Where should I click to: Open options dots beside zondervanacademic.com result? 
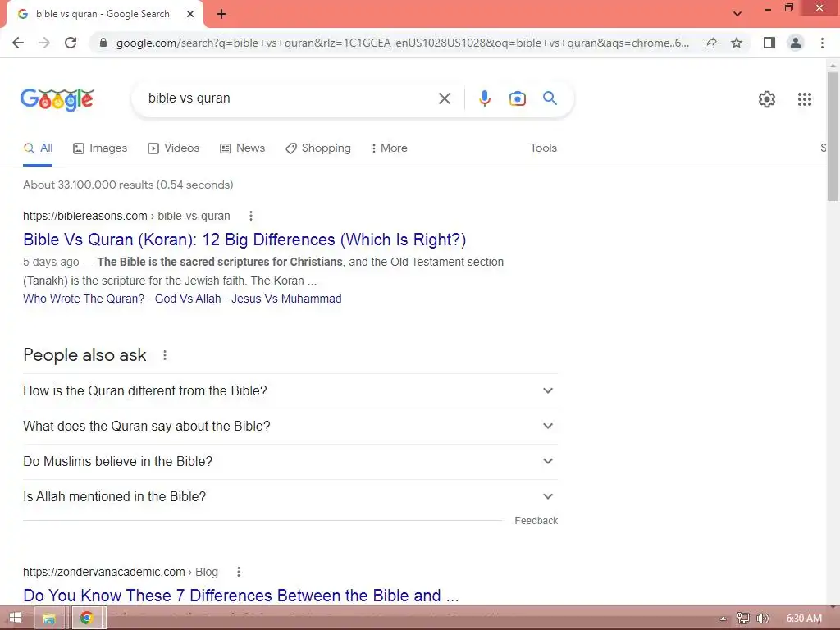239,572
